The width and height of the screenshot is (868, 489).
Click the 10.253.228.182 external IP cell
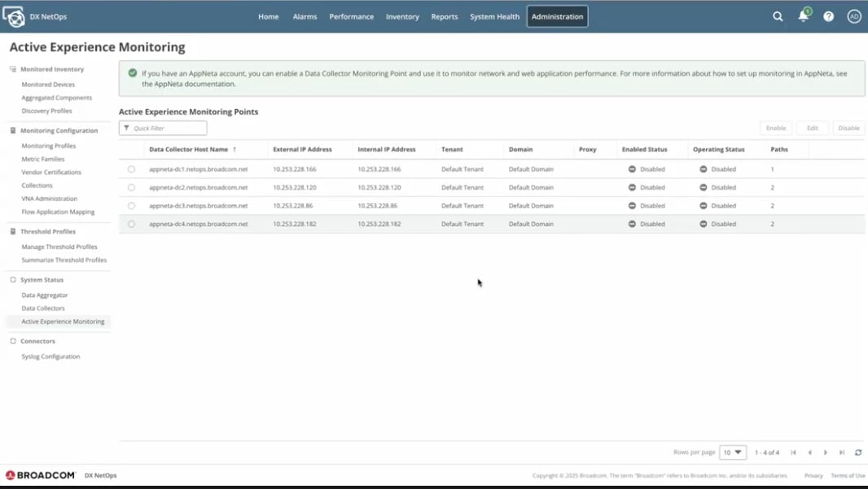295,224
